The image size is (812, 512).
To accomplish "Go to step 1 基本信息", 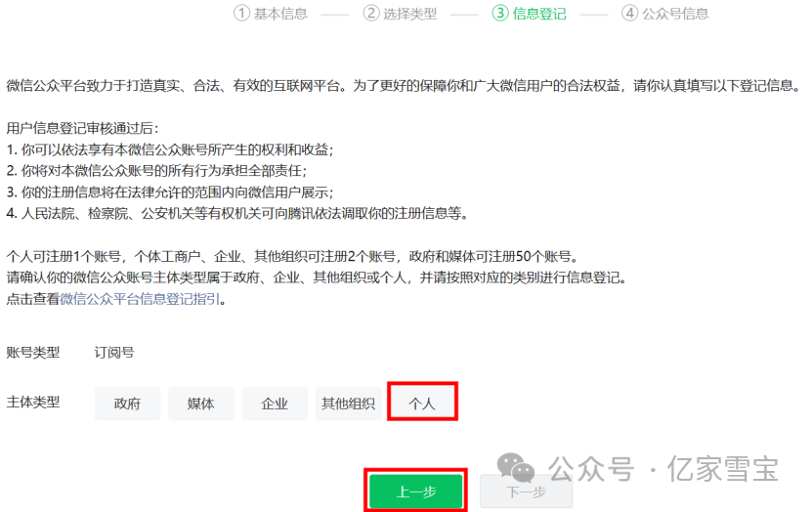I will tap(271, 13).
